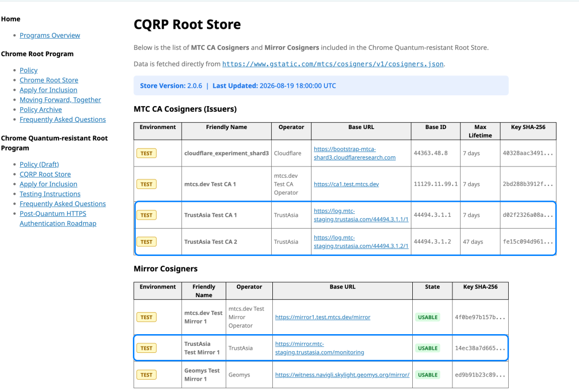
Task: Click key hash d02f2326a08a...
Action: (528, 215)
